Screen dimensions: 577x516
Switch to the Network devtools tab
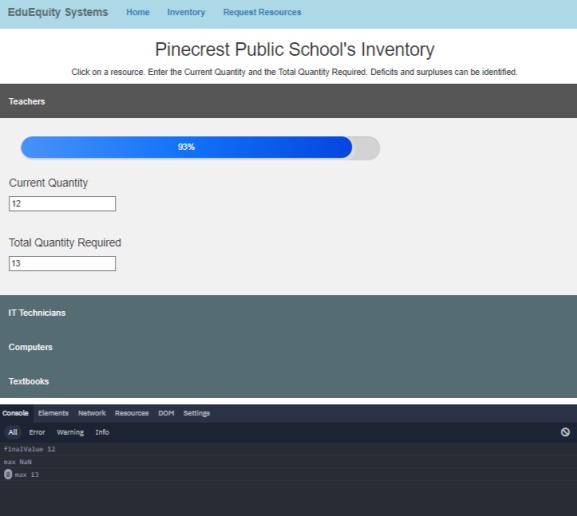pos(92,413)
